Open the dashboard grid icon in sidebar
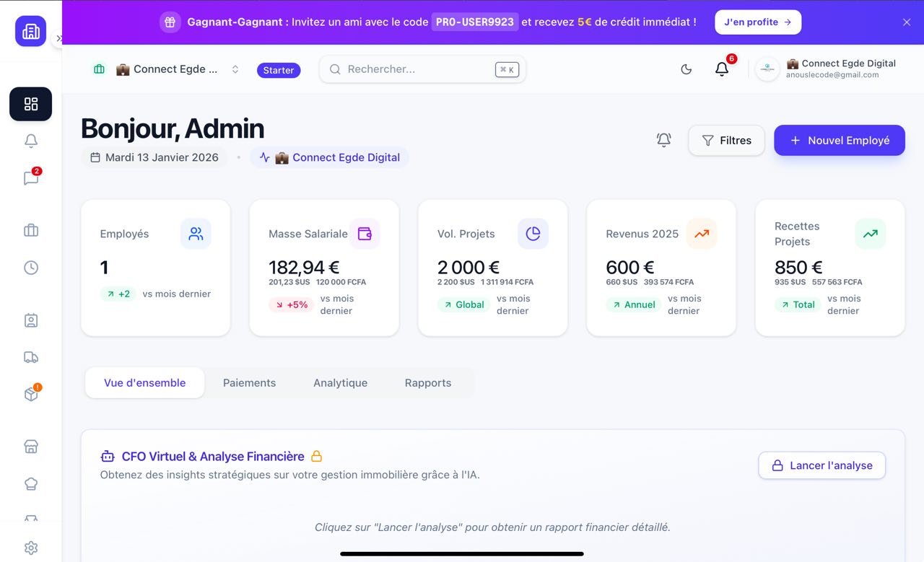Image resolution: width=924 pixels, height=562 pixels. [30, 104]
